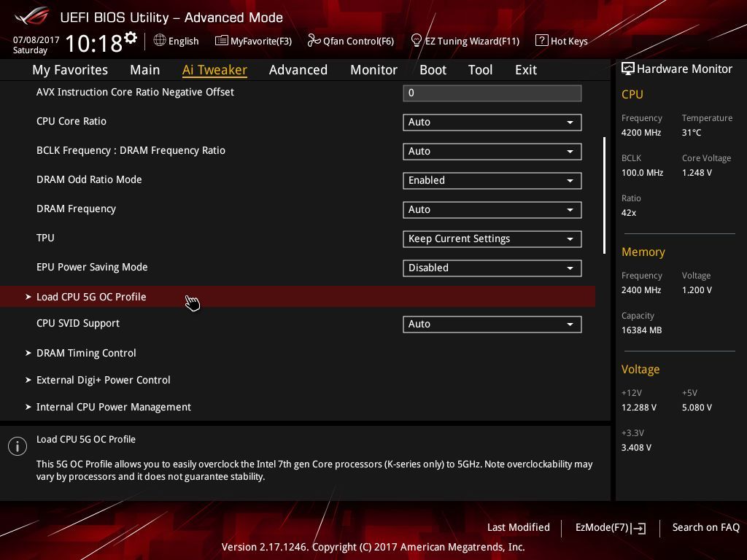This screenshot has height=560, width=747.
Task: Click the CPU temperature 31°C value
Action: (692, 133)
